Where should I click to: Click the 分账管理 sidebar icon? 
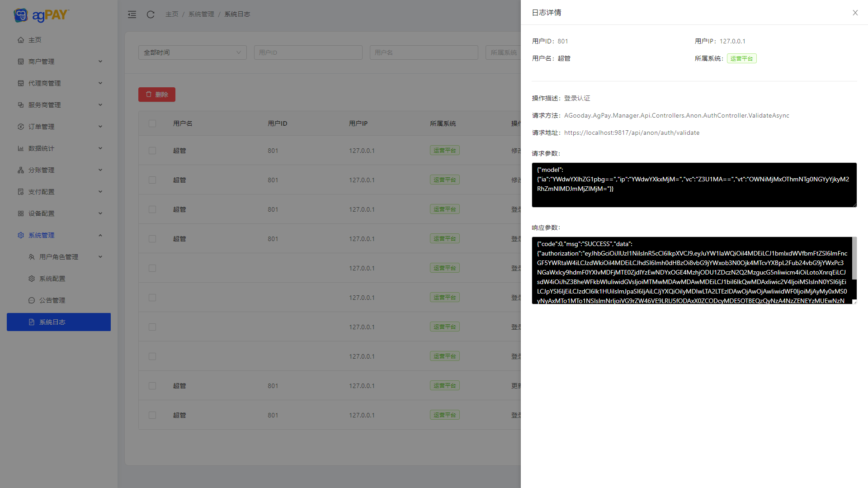21,170
